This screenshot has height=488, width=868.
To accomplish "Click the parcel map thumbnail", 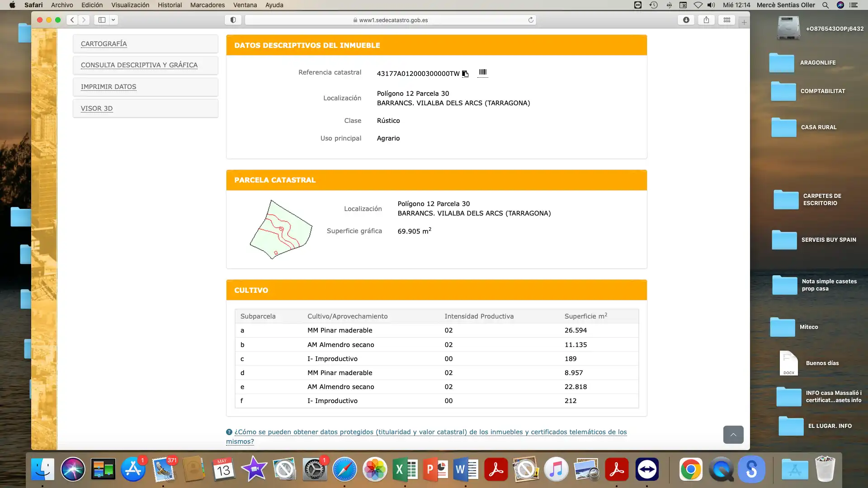I will pyautogui.click(x=281, y=230).
